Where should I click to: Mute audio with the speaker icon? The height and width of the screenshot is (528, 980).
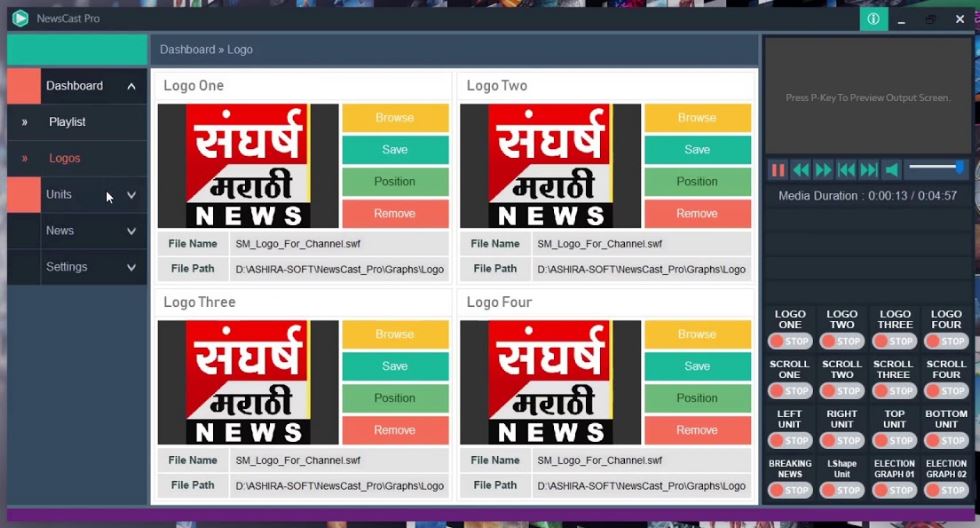(892, 169)
